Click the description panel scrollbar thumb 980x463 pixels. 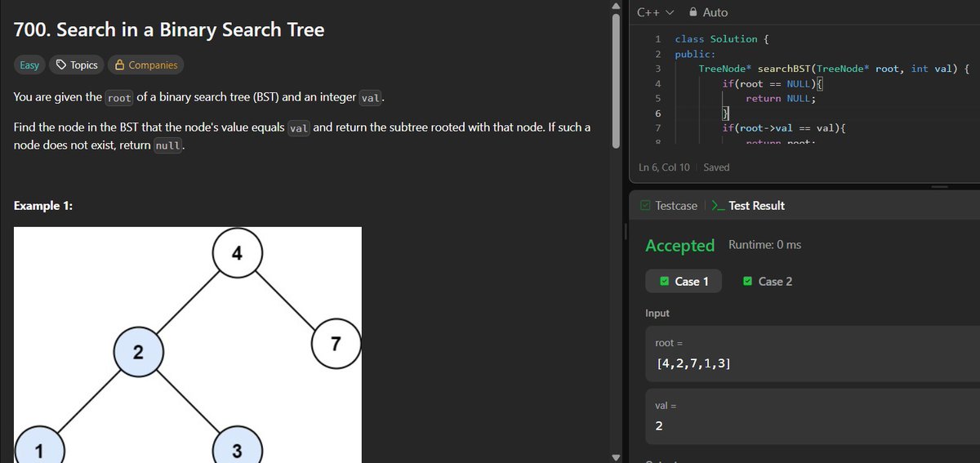(x=617, y=82)
